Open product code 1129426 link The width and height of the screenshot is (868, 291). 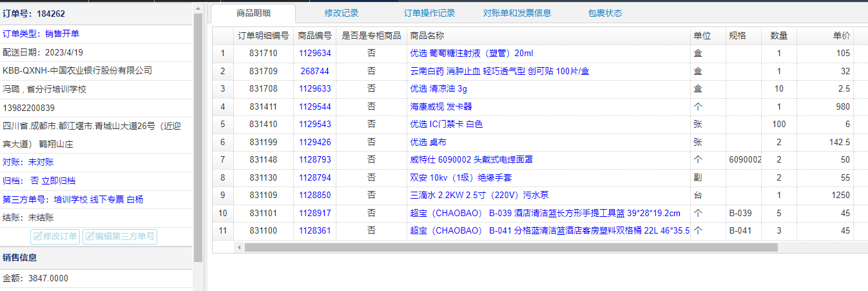314,142
